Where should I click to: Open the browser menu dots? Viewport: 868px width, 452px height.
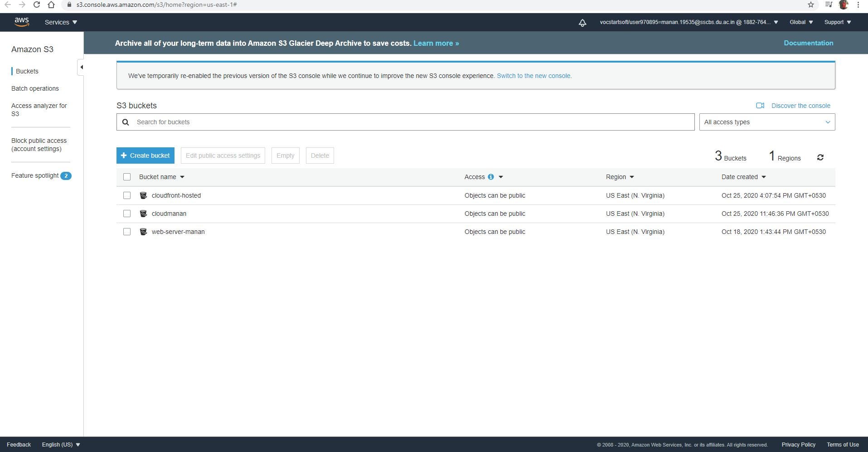pyautogui.click(x=858, y=5)
